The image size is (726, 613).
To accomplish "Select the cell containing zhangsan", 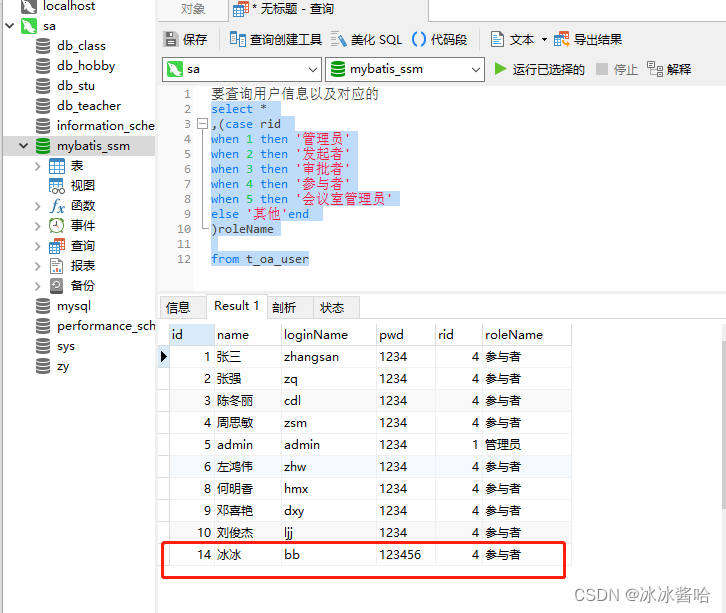I will (x=329, y=357).
